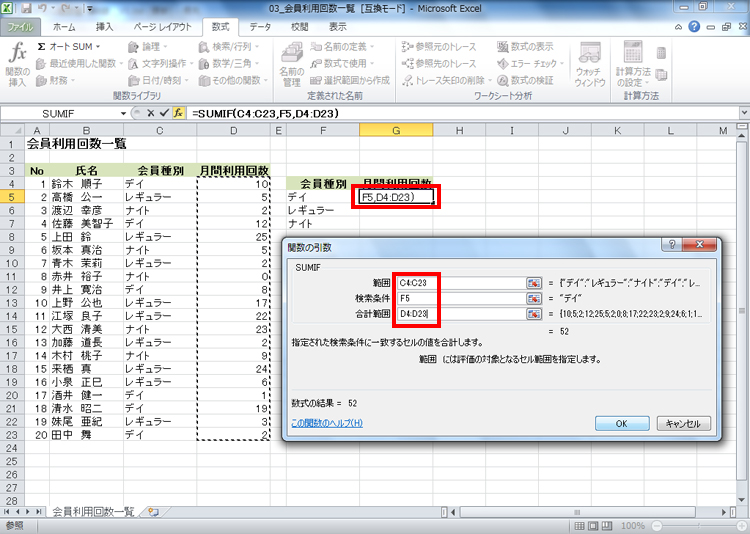Open the help link この関数のヘルプ(H)

[327, 423]
